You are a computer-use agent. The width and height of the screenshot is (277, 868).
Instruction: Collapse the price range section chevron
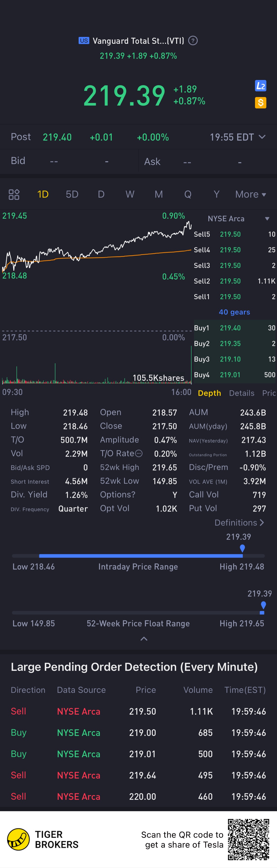click(x=144, y=639)
